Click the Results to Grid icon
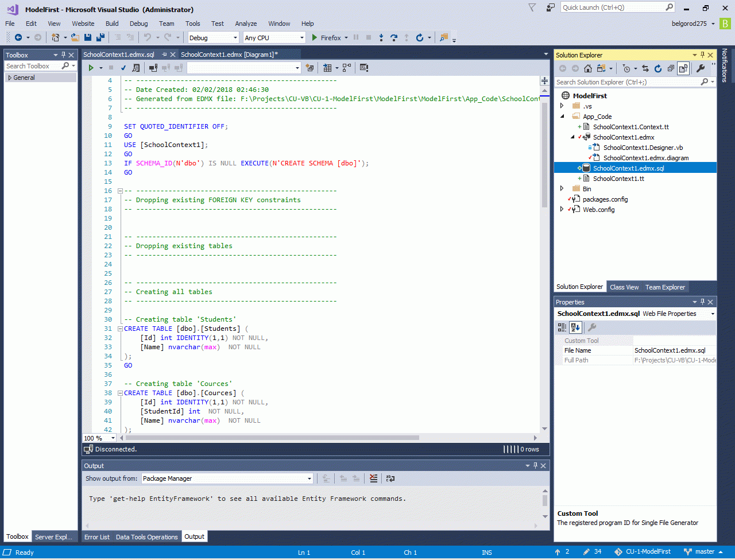Image resolution: width=735 pixels, height=560 pixels. (x=327, y=67)
